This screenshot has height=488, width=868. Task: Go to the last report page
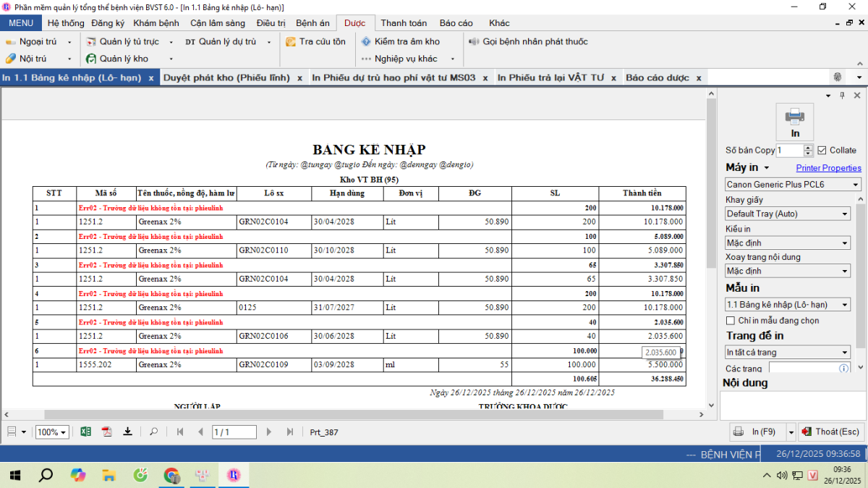click(x=290, y=432)
